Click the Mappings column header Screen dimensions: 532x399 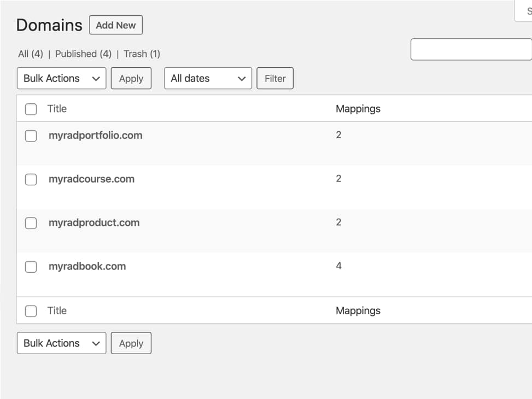tap(358, 109)
